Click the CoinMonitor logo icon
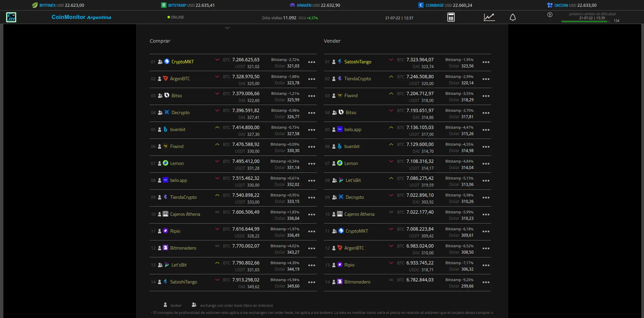Image resolution: width=644 pixels, height=318 pixels. (11, 17)
